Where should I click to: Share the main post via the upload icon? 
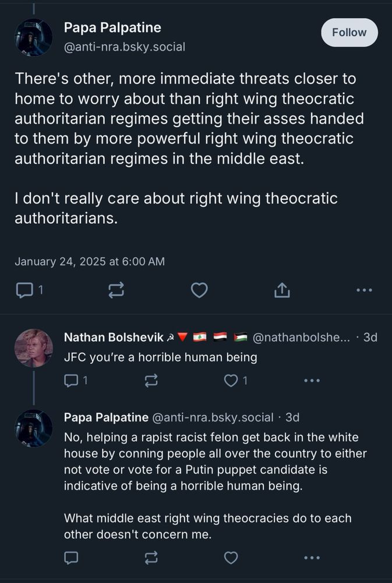(281, 289)
